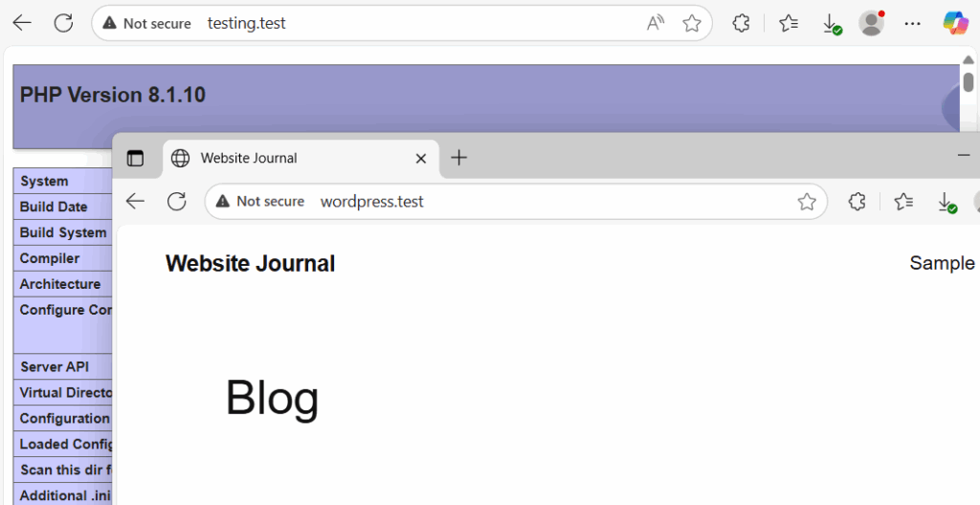Screen dimensions: 980x505
Task: Open tab actions menu in the wordpress.test window
Action: click(135, 159)
